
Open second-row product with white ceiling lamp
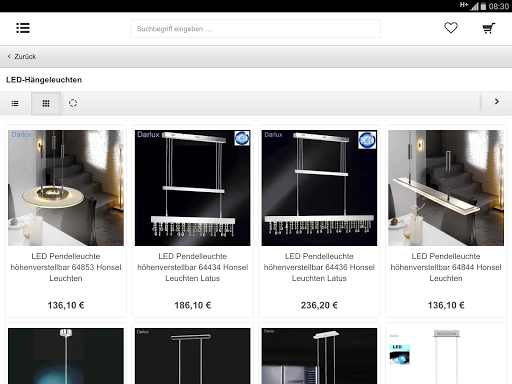tap(446, 356)
